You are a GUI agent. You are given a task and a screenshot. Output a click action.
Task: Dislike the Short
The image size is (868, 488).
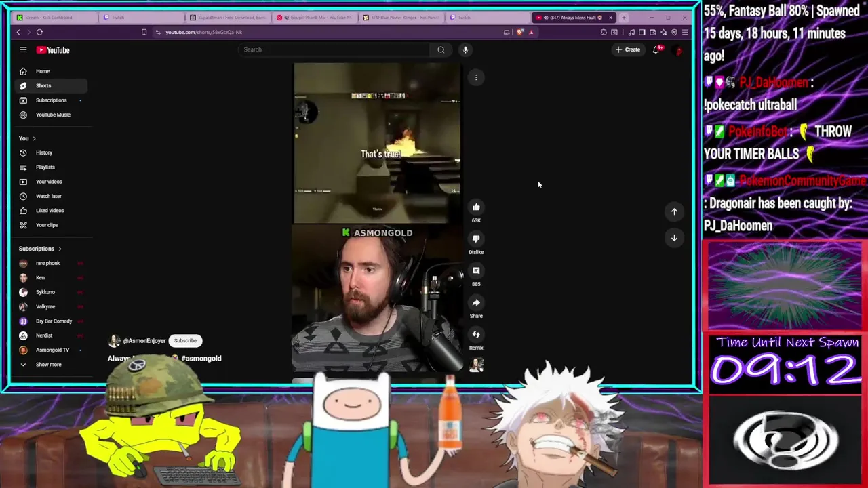476,239
